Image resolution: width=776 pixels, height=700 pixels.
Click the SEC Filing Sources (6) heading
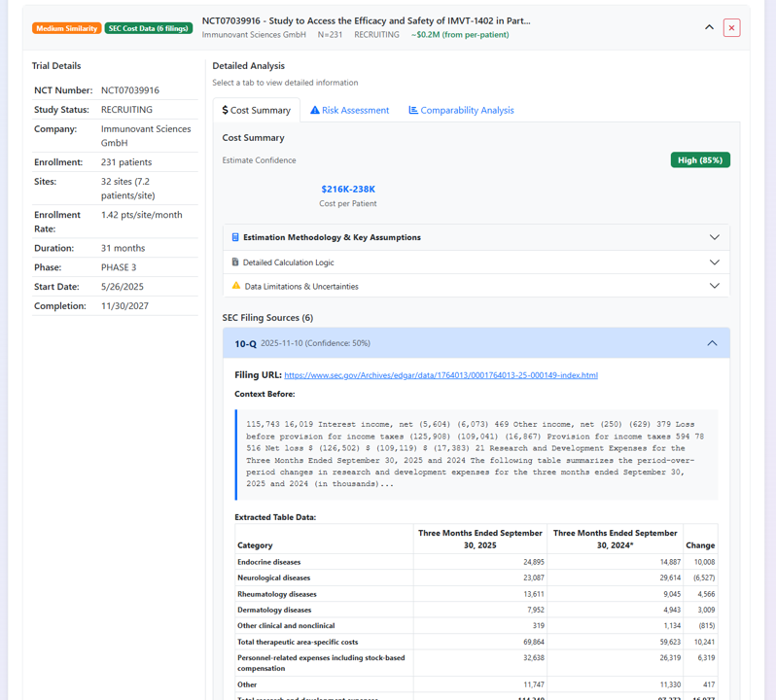pyautogui.click(x=267, y=318)
